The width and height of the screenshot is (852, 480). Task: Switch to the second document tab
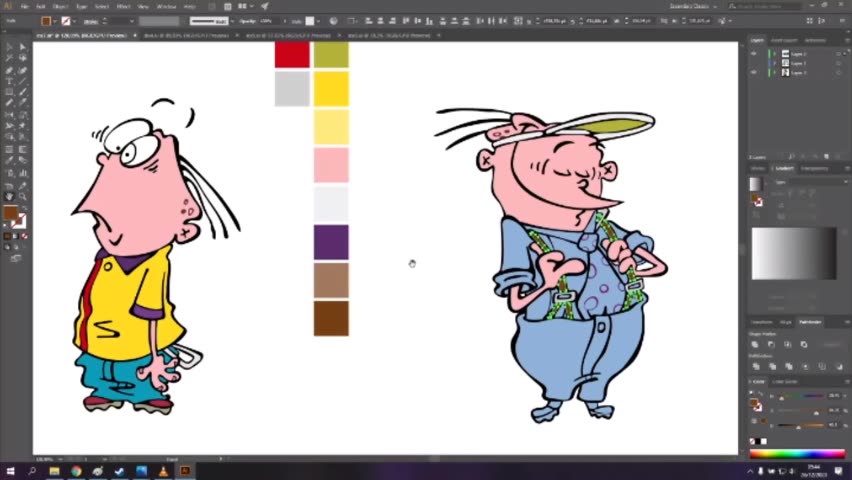click(187, 35)
